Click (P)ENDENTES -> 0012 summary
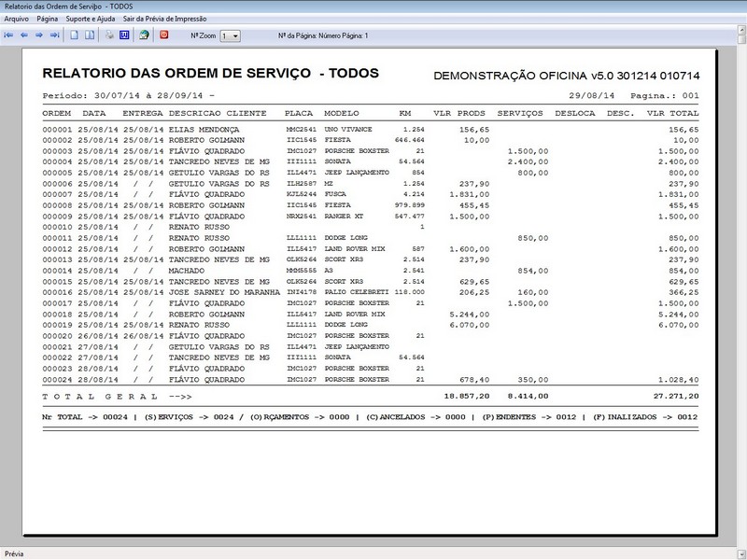 coord(529,417)
